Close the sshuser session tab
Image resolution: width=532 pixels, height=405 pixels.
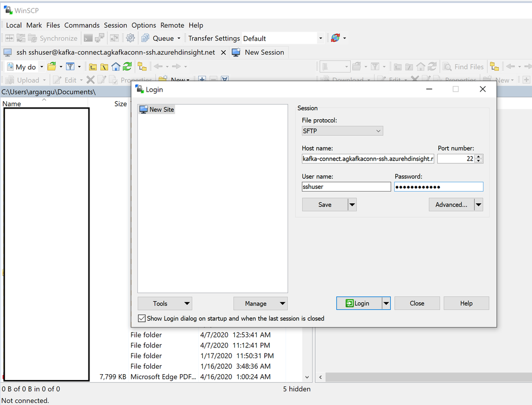coord(223,52)
